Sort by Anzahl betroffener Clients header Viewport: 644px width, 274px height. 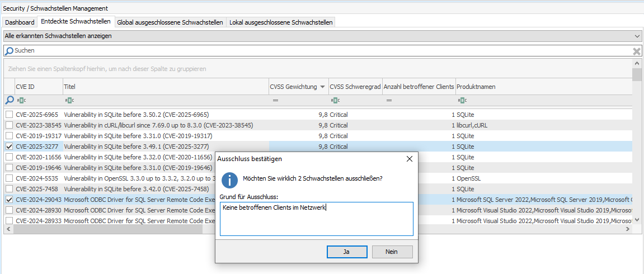coord(419,87)
